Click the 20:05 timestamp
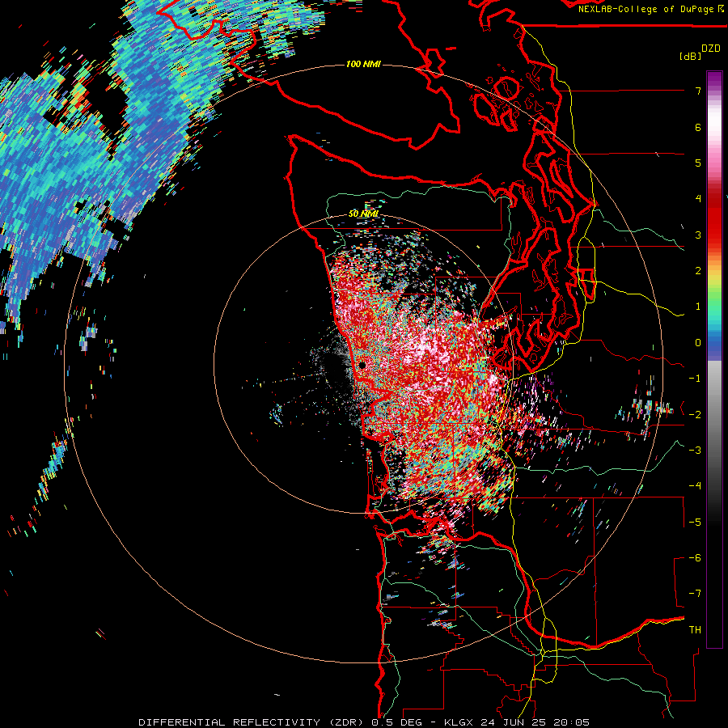 point(570,722)
